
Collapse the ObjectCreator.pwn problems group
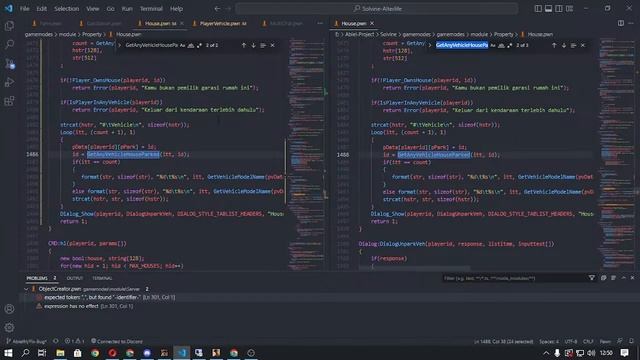coord(27,289)
